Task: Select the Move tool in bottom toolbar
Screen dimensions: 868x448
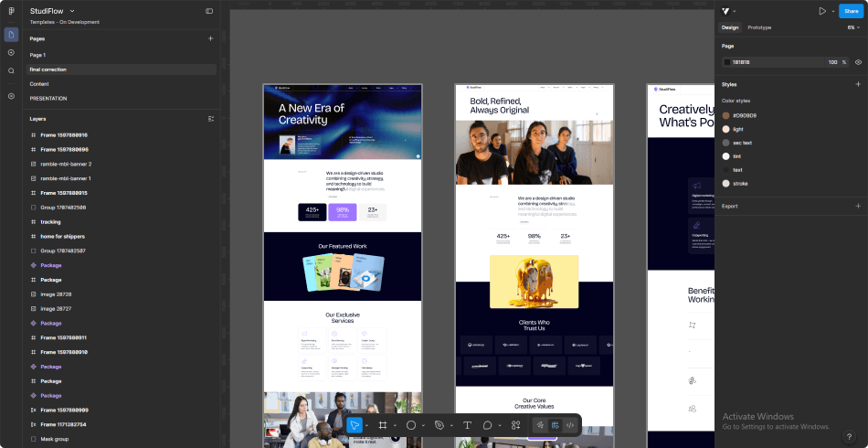Action: click(355, 425)
